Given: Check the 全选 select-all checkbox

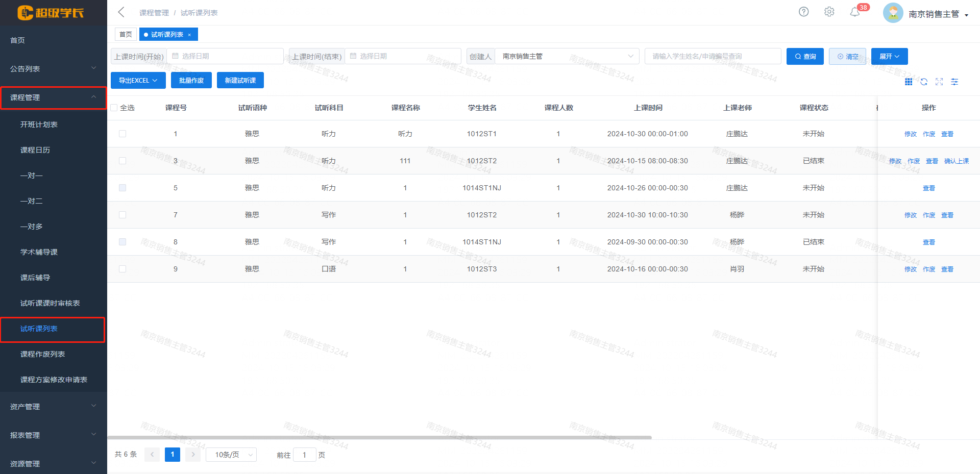Looking at the screenshot, I should [114, 108].
